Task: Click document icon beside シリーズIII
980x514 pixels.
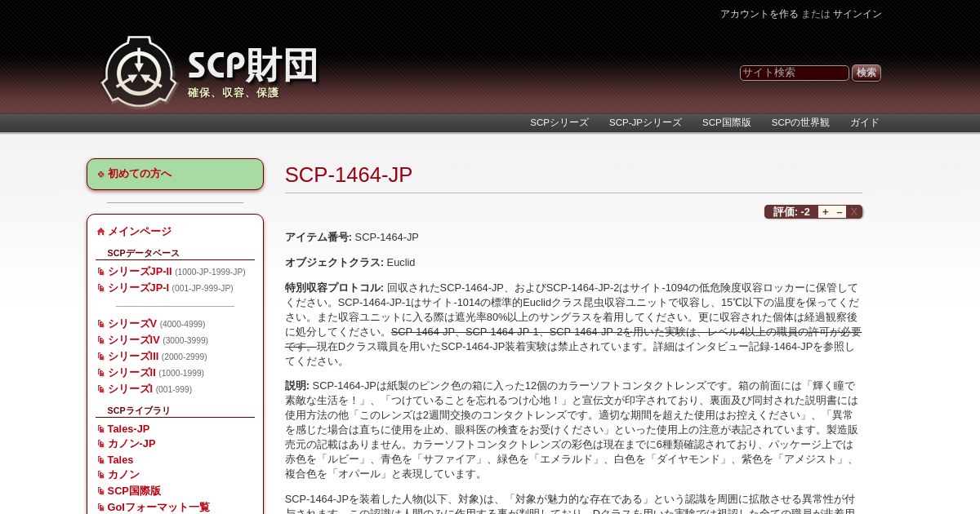Action: 100,357
